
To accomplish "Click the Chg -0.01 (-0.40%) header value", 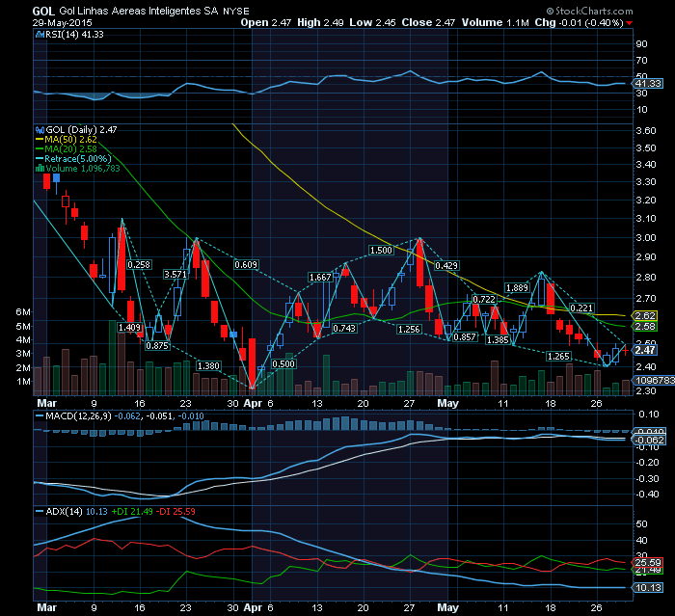I will click(580, 23).
